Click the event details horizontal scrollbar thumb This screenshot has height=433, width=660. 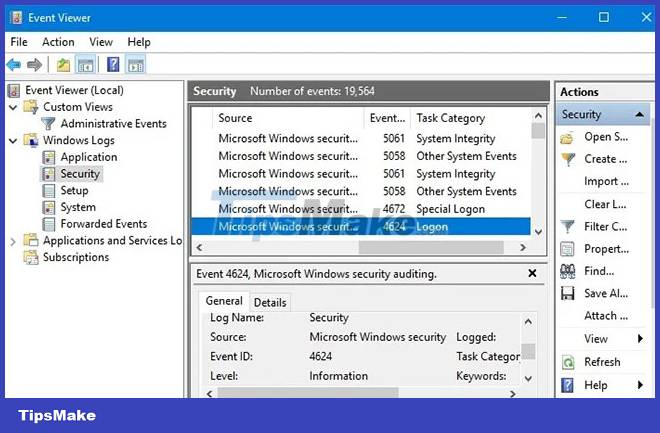[x=308, y=393]
